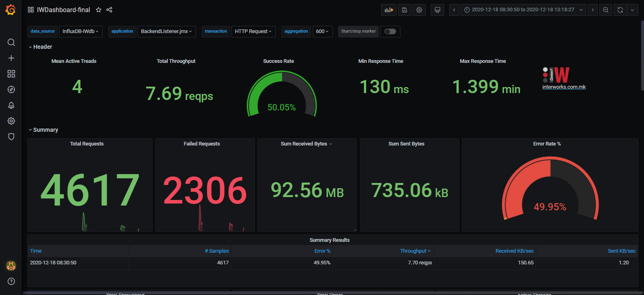This screenshot has width=644, height=295.
Task: Click the Grafana logo home icon
Action: (11, 10)
